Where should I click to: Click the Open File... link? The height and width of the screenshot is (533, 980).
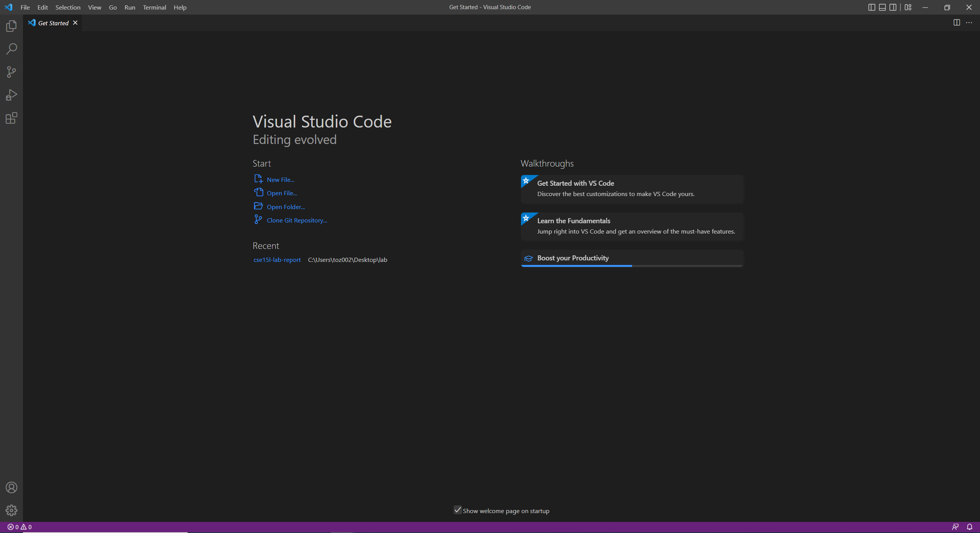pos(282,193)
